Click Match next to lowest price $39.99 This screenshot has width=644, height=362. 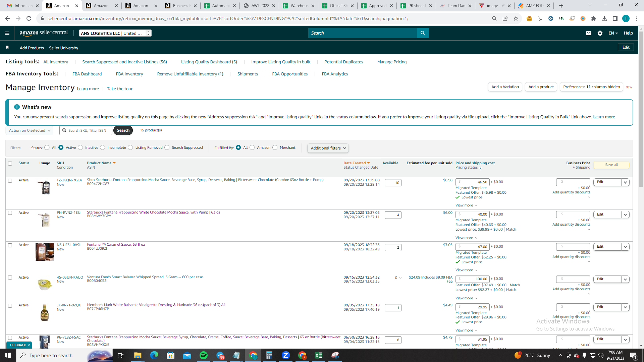(x=511, y=230)
